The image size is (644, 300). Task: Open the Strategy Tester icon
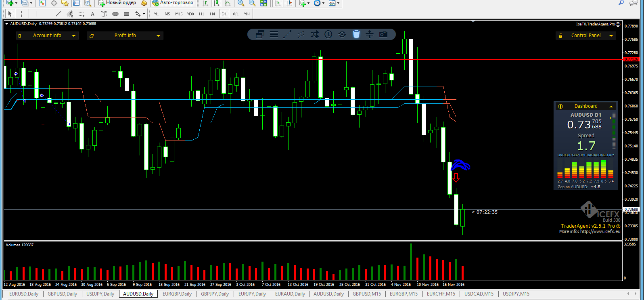[x=88, y=3]
